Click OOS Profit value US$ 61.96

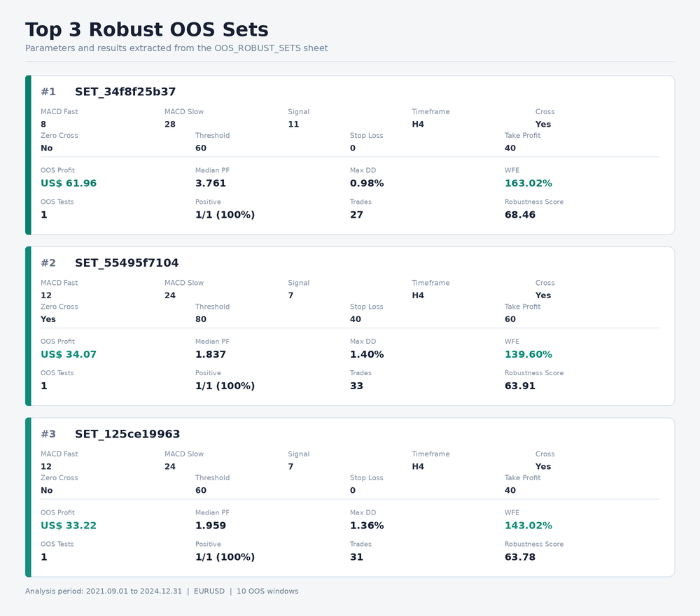tap(69, 183)
